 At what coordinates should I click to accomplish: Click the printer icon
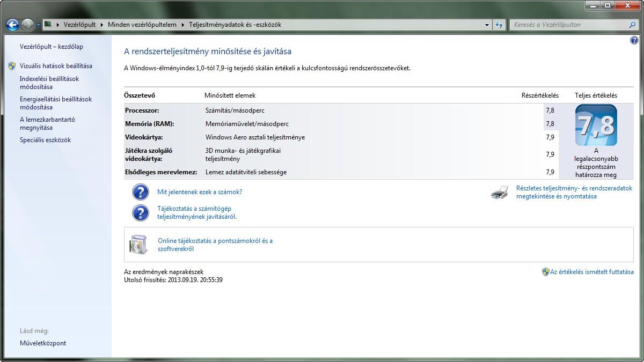[500, 193]
